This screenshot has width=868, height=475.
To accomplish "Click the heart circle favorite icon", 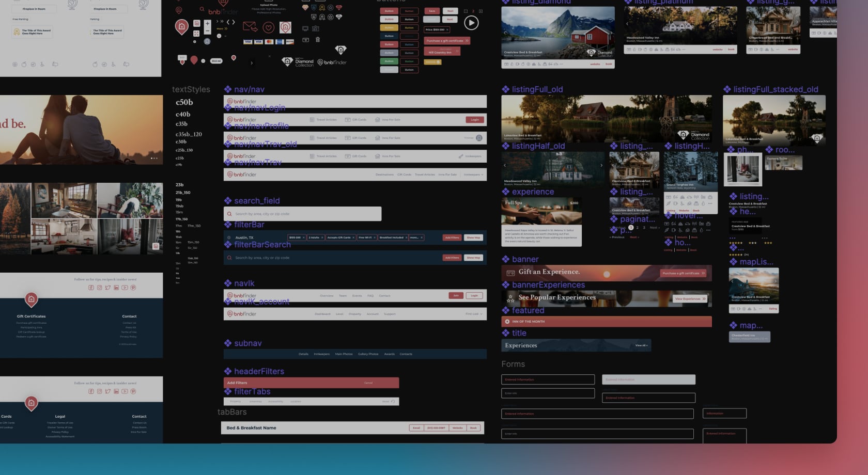I will tap(268, 27).
